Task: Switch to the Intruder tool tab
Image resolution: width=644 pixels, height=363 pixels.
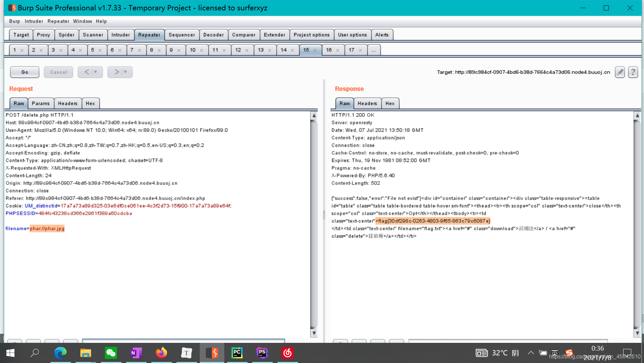Action: [x=121, y=35]
